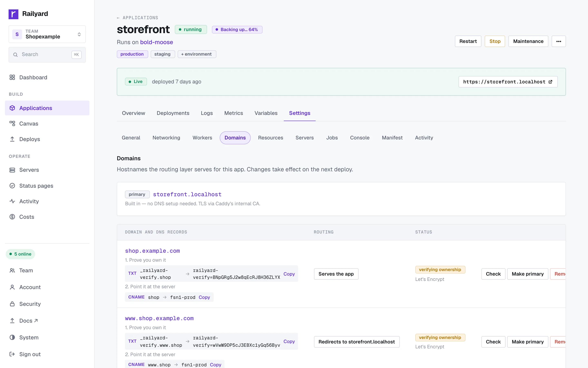
Task: Click the Costs dollar icon
Action: click(12, 217)
